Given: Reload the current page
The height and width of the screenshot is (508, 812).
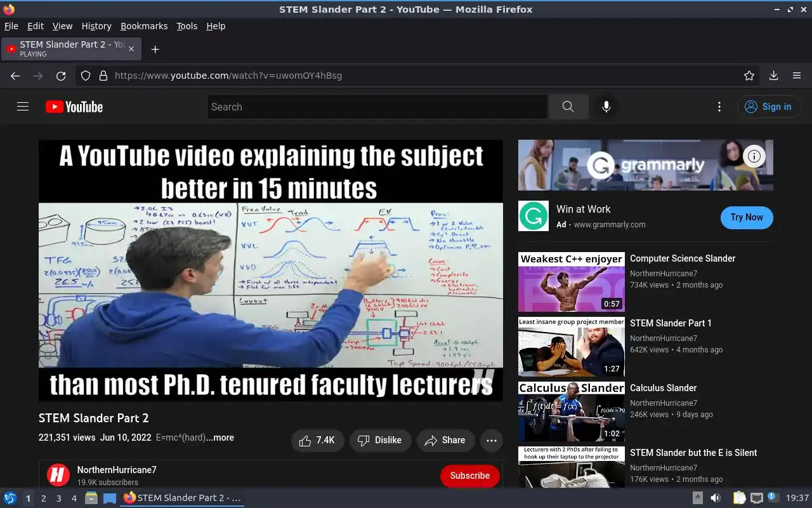Looking at the screenshot, I should tap(61, 76).
